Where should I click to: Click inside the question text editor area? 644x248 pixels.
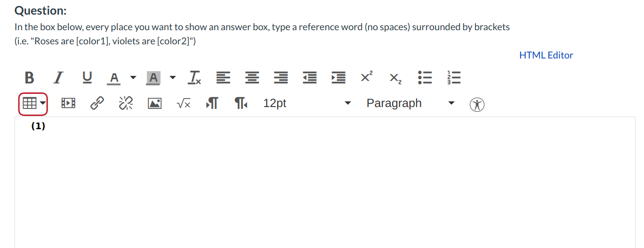[x=325, y=184]
